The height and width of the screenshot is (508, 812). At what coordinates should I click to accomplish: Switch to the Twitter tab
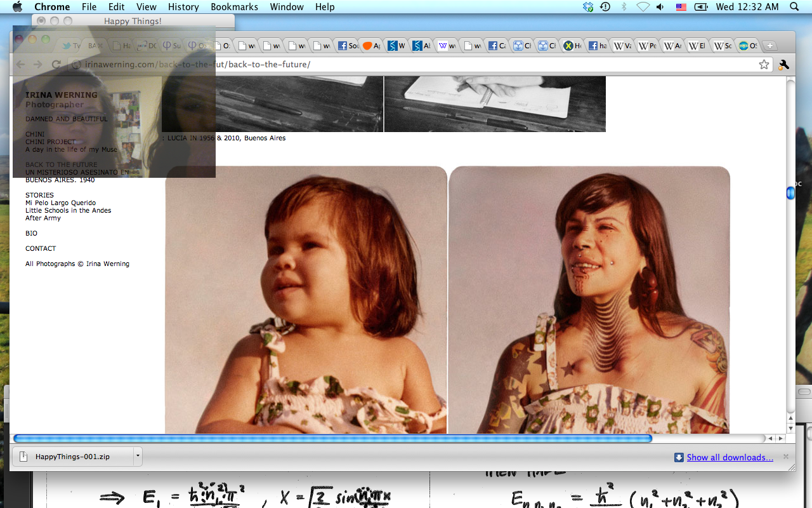pyautogui.click(x=70, y=46)
